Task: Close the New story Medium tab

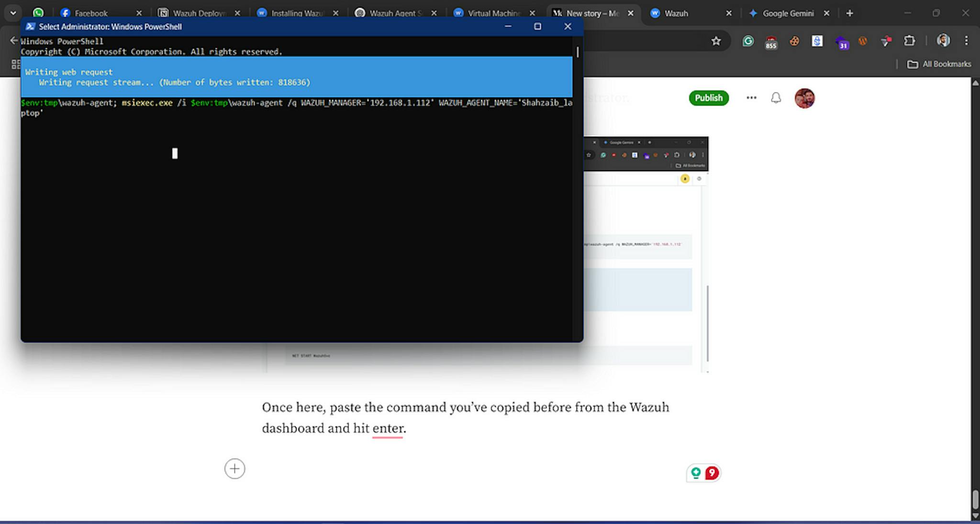Action: 631,13
